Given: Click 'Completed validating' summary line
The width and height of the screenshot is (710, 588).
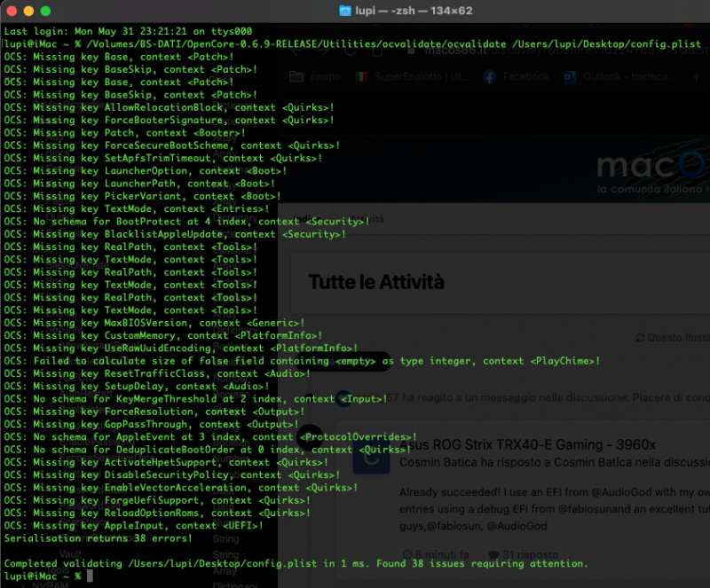Looking at the screenshot, I should tap(296, 563).
